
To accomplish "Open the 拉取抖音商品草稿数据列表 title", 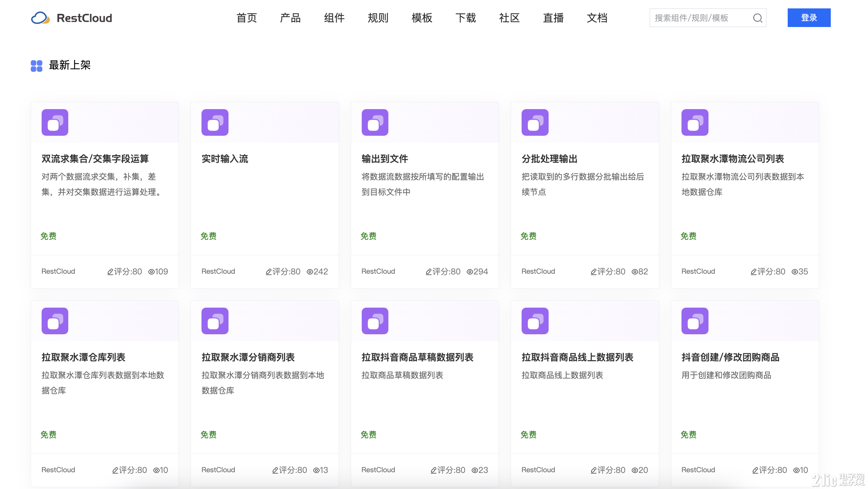I will 418,357.
